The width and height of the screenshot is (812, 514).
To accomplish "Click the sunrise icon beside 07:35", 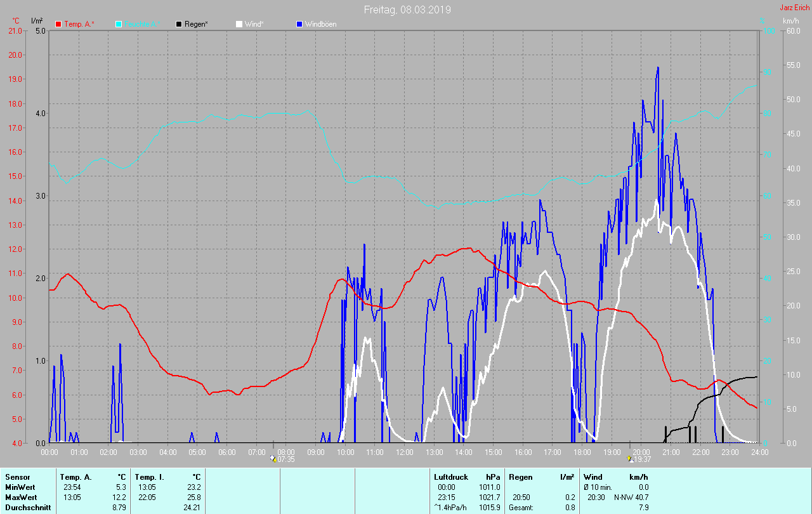I will pyautogui.click(x=273, y=458).
